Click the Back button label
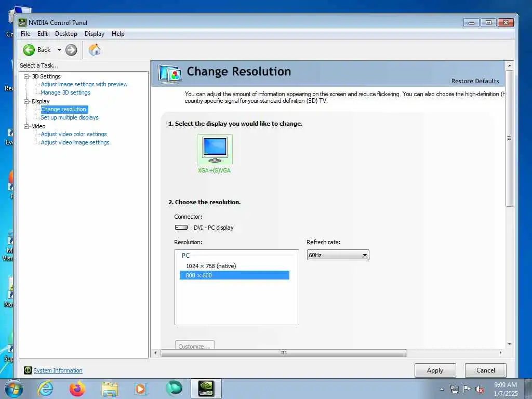Viewport: 532px width, 399px height. click(x=44, y=50)
